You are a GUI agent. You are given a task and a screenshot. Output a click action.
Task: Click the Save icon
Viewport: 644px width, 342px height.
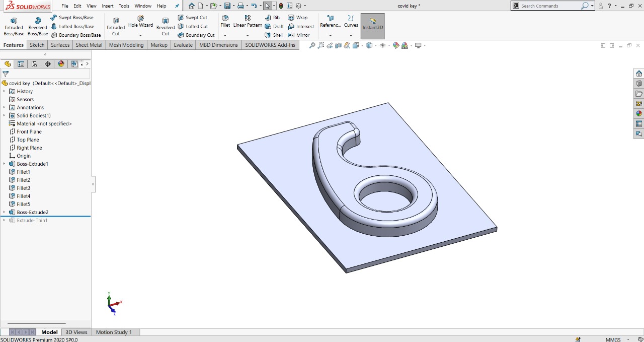point(227,6)
